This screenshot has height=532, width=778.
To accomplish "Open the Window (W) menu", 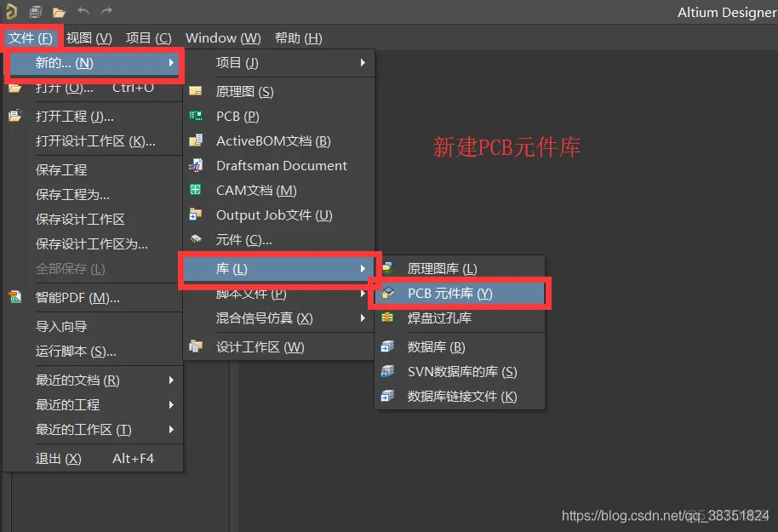I will (223, 37).
